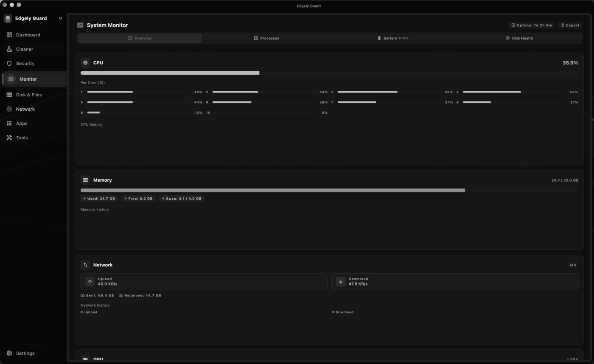The height and width of the screenshot is (364, 594).
Task: Open the Dashboard icon in the sidebar
Action: [x=9, y=35]
